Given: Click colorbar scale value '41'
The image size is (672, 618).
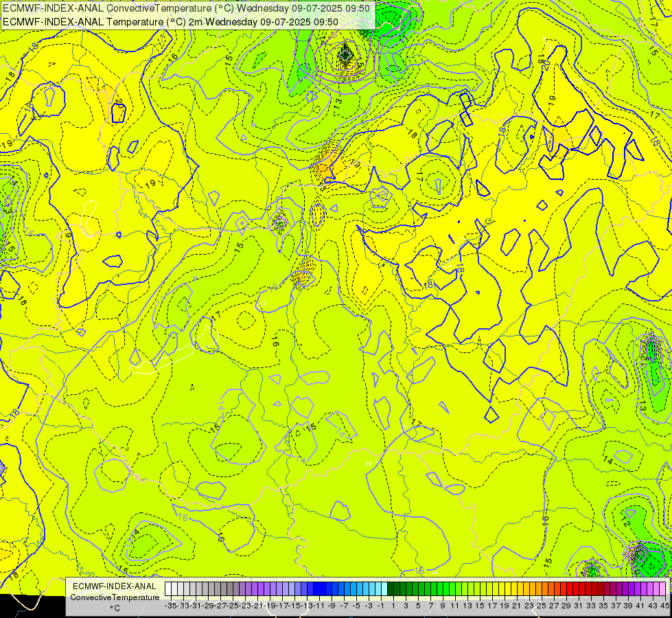Looking at the screenshot, I should 640,606.
